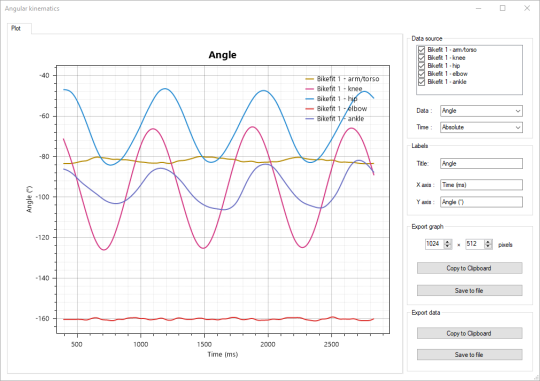
Task: Increase export width with up arrow
Action: pyautogui.click(x=447, y=242)
